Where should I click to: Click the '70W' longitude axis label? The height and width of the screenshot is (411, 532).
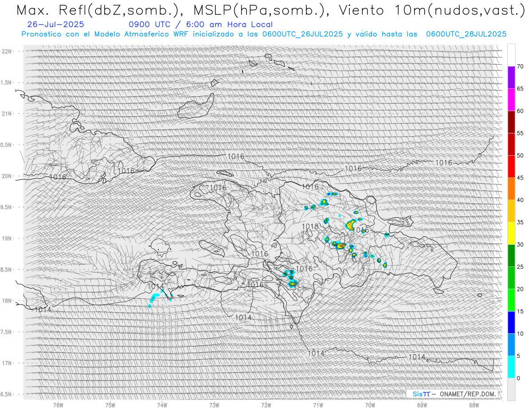pos(370,405)
